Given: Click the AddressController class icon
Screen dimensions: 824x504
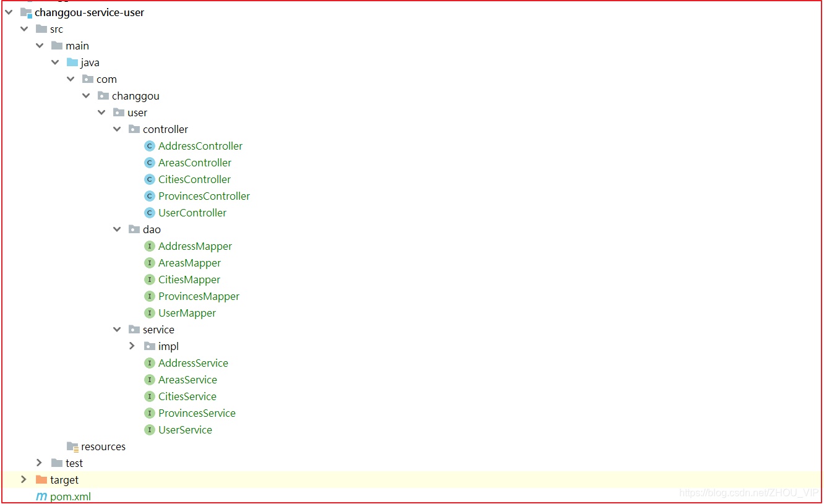Looking at the screenshot, I should tap(149, 146).
